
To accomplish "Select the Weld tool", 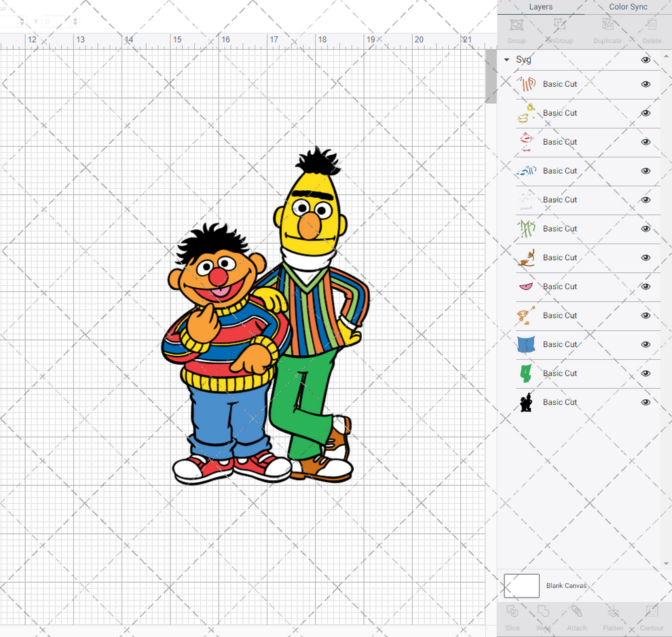I will click(544, 618).
